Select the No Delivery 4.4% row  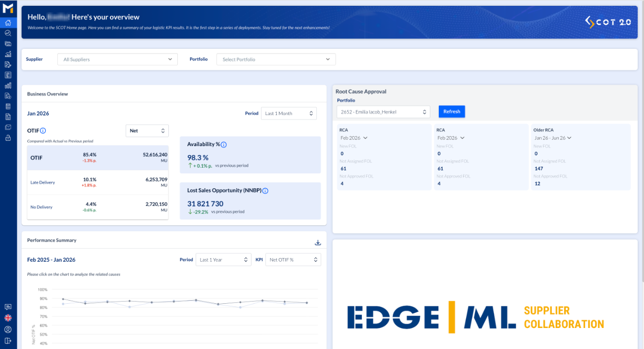coord(98,207)
